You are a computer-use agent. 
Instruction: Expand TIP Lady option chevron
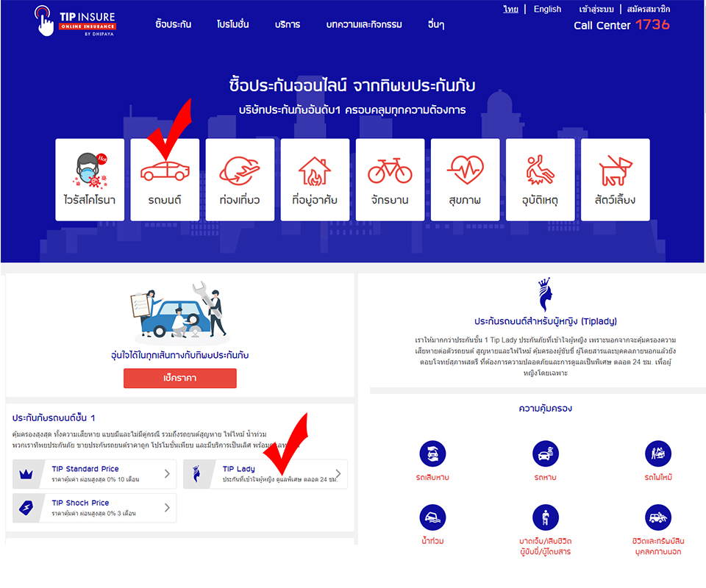338,474
